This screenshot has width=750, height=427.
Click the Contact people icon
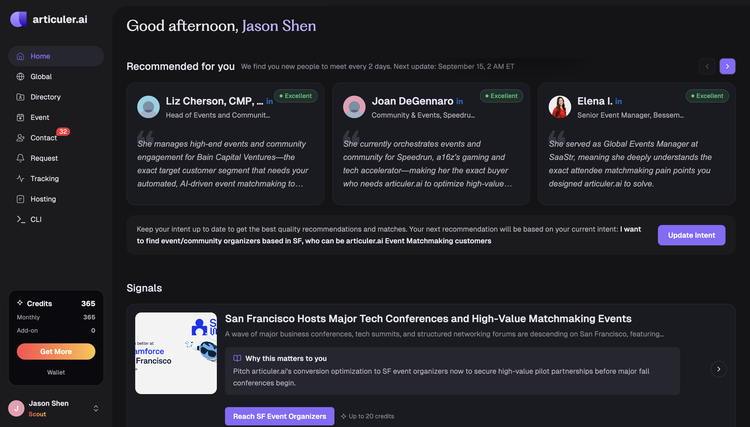pyautogui.click(x=20, y=138)
